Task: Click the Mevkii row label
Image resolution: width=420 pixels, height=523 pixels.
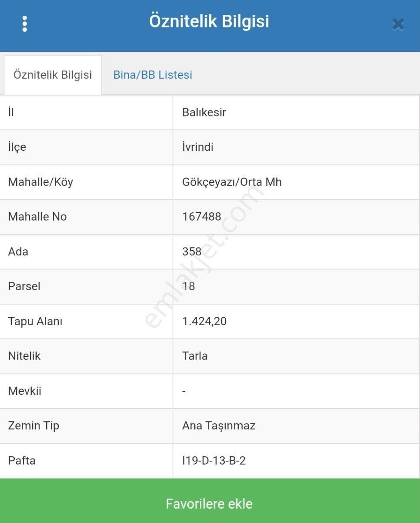Action: pos(24,391)
